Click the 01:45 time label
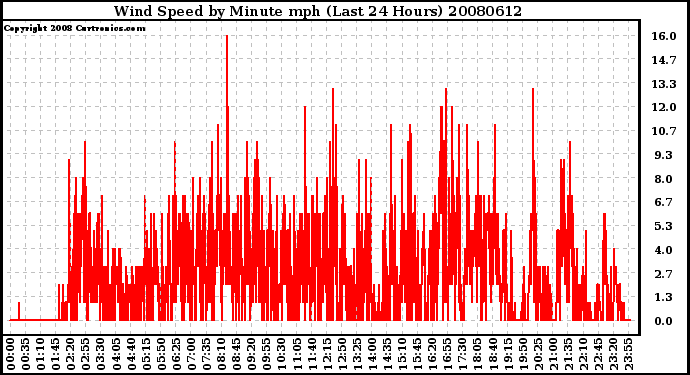This screenshot has height=375, width=690. (55, 355)
